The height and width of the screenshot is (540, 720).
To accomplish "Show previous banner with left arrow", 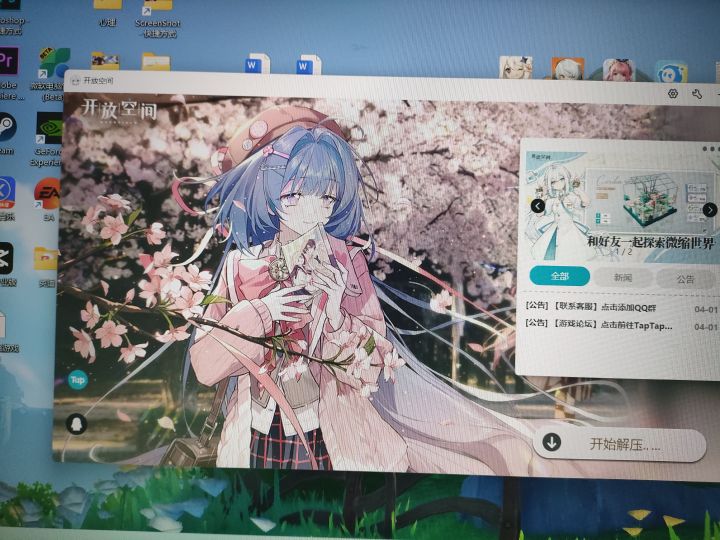I will point(538,206).
